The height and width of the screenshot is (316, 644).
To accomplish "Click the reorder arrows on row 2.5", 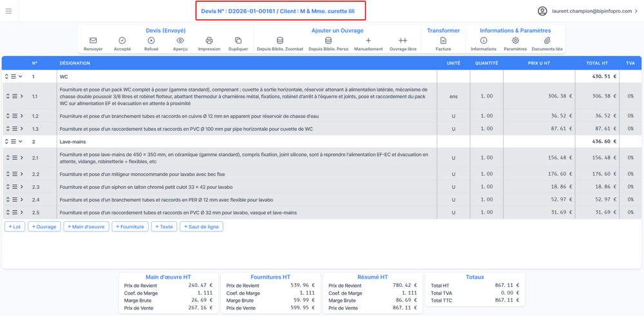I will click(x=7, y=212).
